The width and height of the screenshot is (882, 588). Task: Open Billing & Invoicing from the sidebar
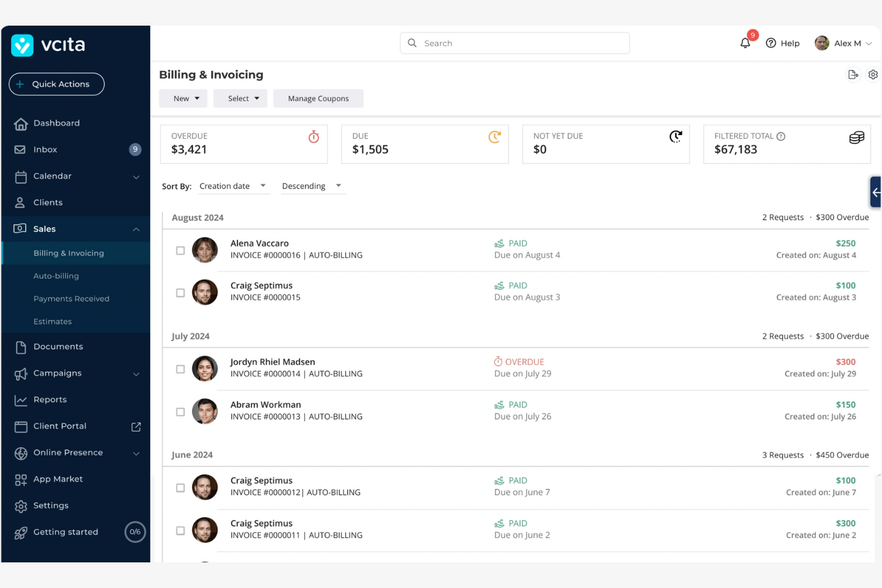[69, 253]
